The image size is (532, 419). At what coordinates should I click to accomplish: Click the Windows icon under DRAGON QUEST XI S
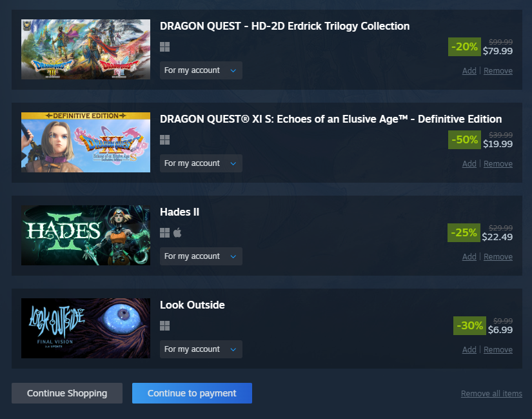(164, 139)
